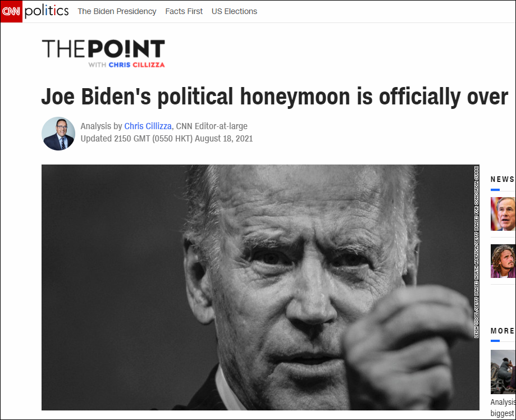Click the author's round portrait photo
Viewport: 516px width, 420px height.
(58, 133)
